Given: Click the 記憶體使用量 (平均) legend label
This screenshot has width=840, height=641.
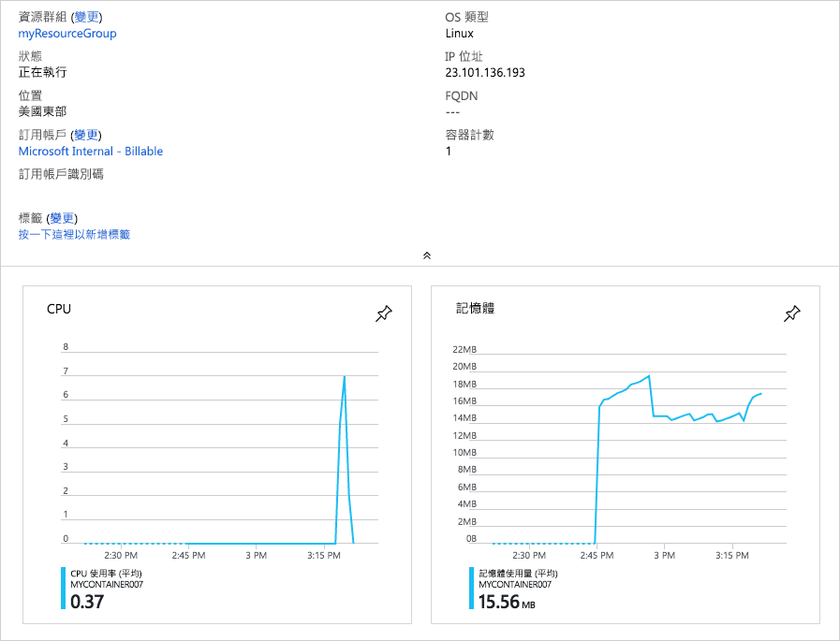Looking at the screenshot, I should click(518, 573).
